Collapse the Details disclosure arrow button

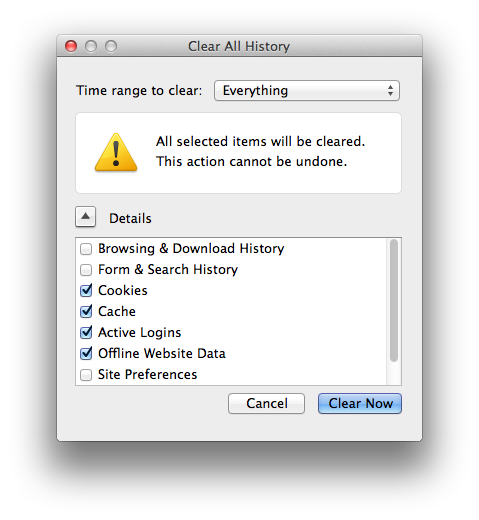[85, 217]
